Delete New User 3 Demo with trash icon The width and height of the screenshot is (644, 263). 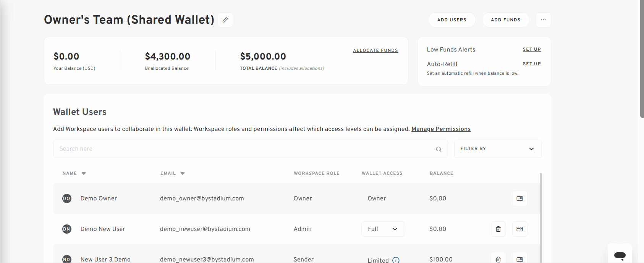pyautogui.click(x=498, y=259)
